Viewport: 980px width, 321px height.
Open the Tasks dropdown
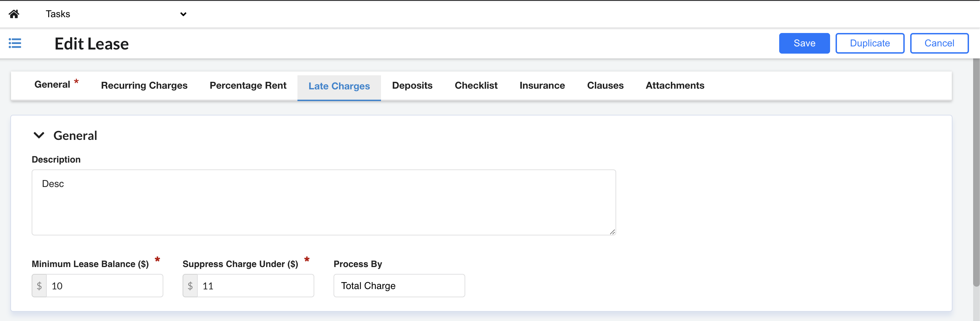(116, 14)
